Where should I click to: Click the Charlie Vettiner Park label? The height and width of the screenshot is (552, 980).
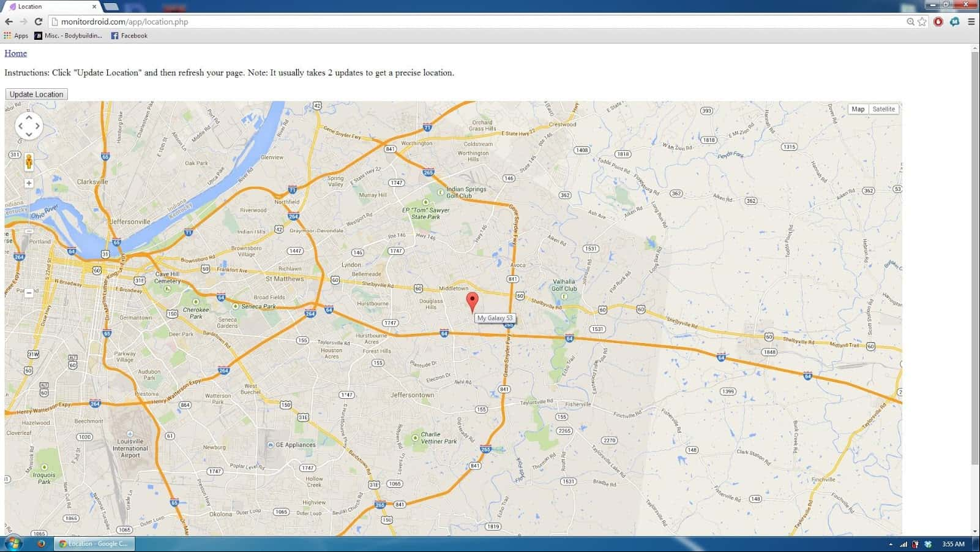click(439, 437)
